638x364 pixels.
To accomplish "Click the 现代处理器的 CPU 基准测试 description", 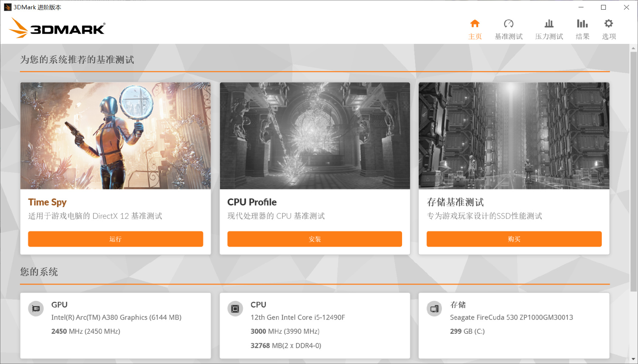I will pos(276,216).
